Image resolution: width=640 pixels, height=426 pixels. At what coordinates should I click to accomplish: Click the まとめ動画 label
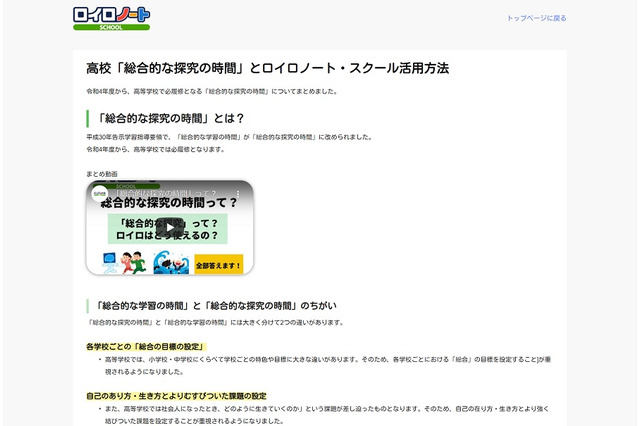coord(102,174)
